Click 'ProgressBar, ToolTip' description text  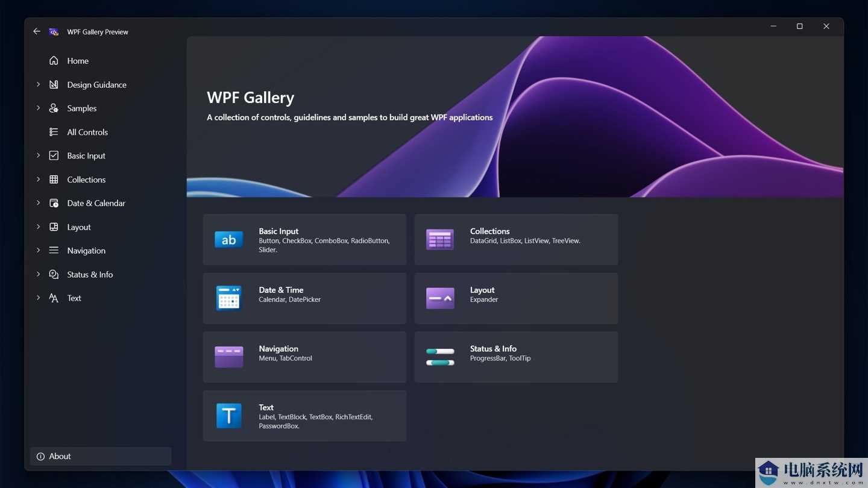[x=500, y=358]
